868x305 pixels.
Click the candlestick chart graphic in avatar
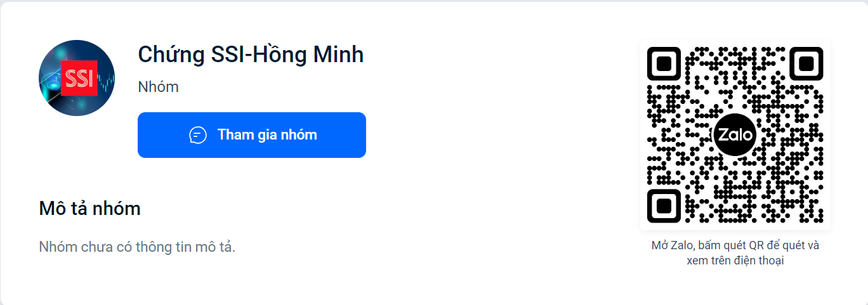[105, 79]
